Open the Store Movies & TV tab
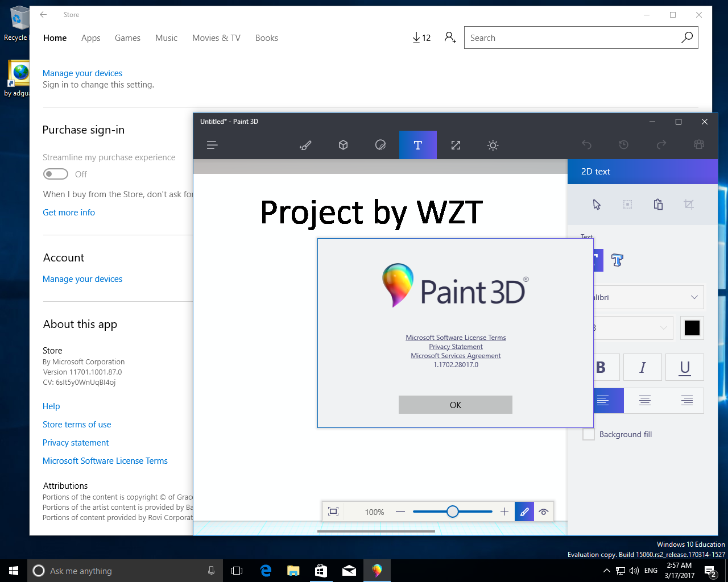728x582 pixels. pyautogui.click(x=216, y=38)
